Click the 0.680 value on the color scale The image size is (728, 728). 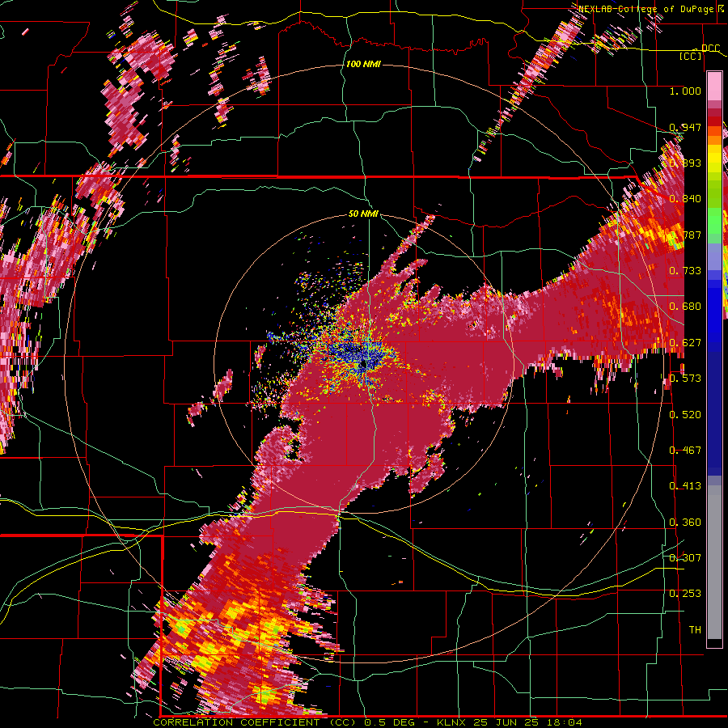coord(685,307)
